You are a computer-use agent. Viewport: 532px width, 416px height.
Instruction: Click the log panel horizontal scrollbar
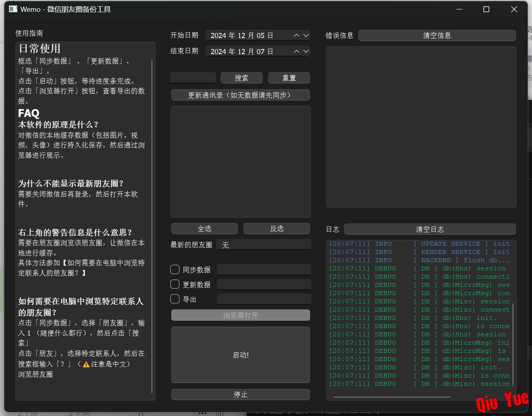click(x=392, y=397)
